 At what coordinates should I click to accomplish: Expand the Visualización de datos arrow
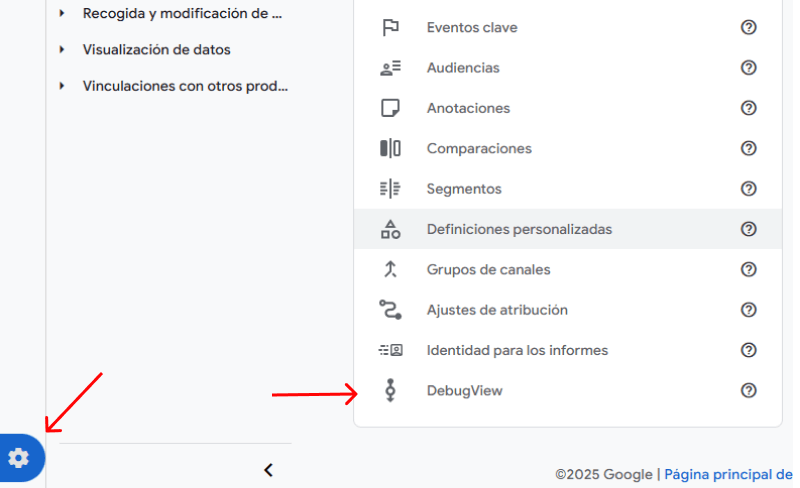[62, 50]
